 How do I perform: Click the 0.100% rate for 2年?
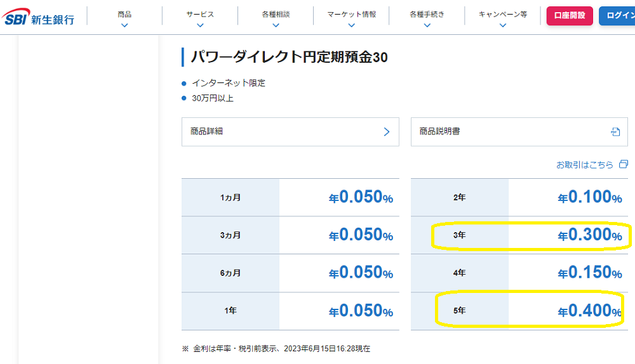(x=590, y=197)
